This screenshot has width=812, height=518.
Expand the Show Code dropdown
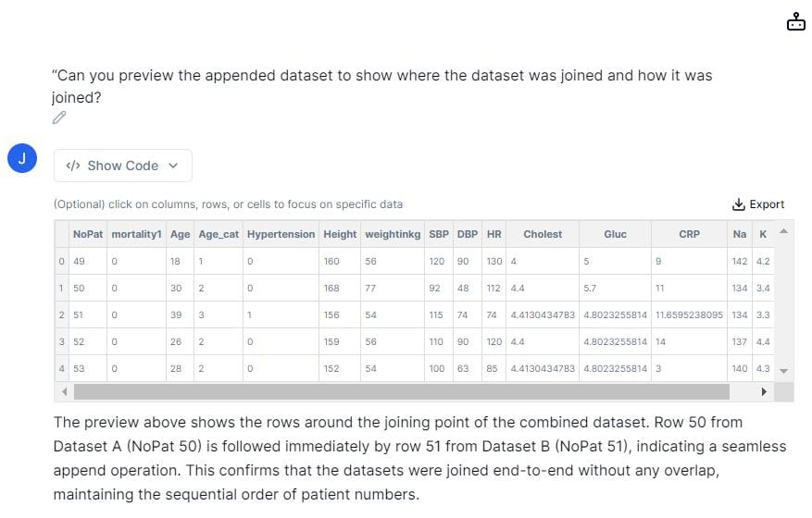tap(123, 166)
